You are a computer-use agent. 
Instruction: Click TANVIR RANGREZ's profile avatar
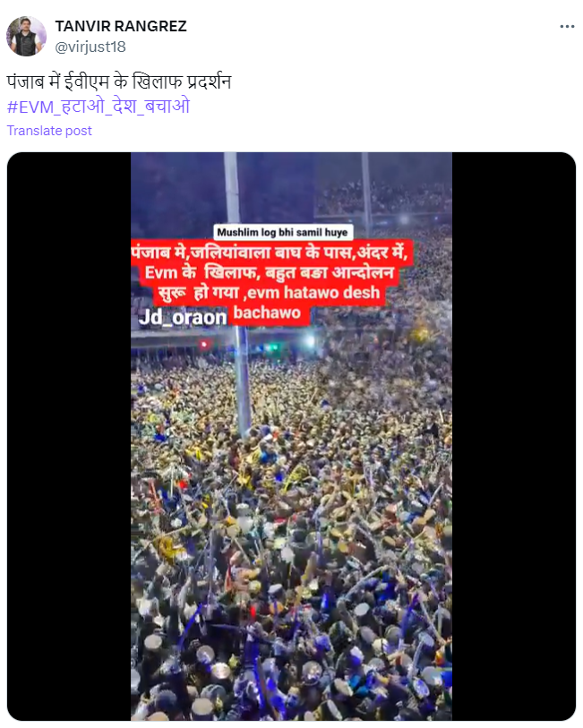(x=26, y=36)
